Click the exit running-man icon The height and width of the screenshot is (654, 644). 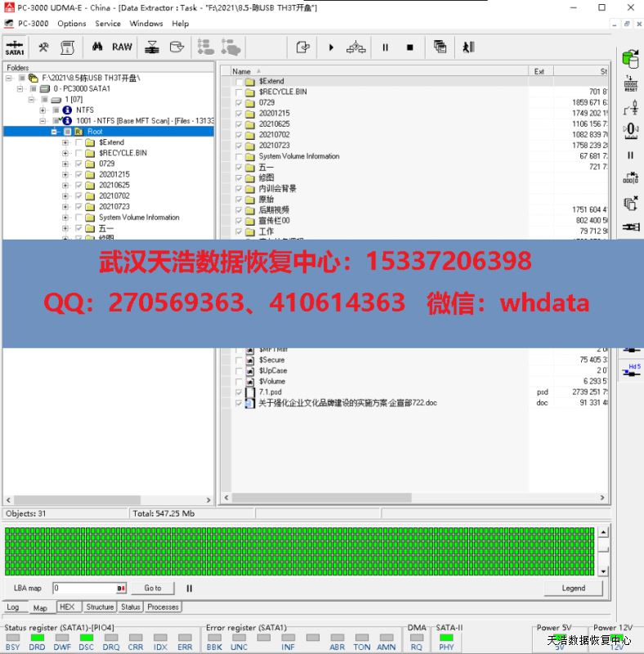(x=468, y=47)
